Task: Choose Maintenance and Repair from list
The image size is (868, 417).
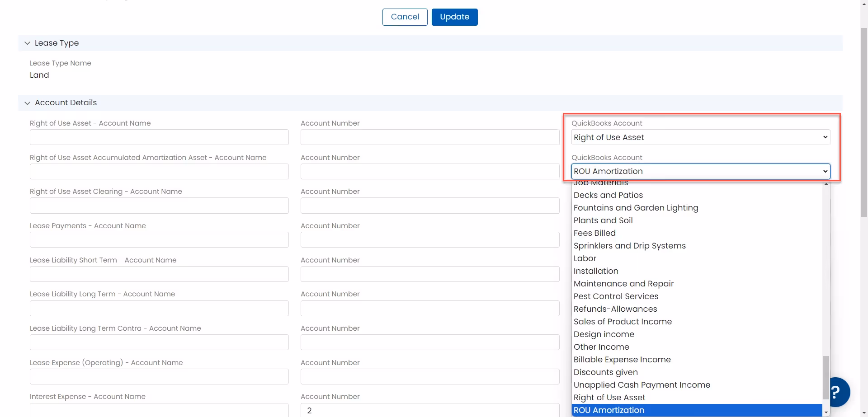Action: [x=697, y=284]
